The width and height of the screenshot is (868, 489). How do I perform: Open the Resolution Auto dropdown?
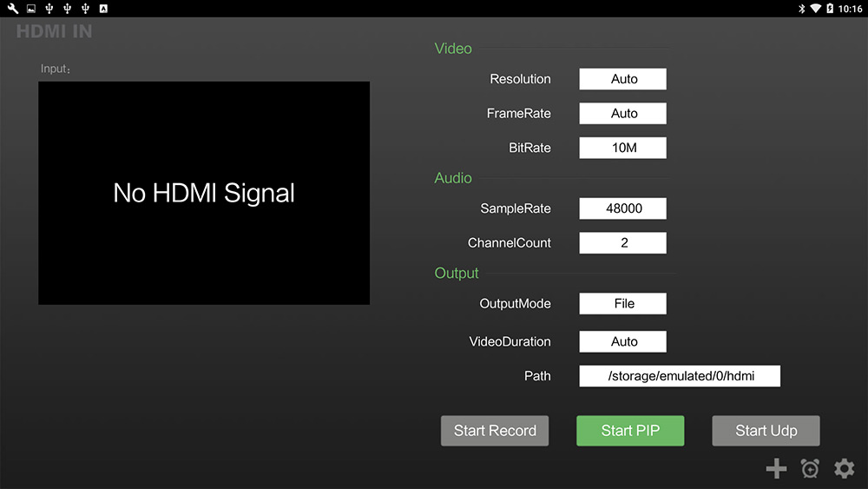pyautogui.click(x=622, y=79)
